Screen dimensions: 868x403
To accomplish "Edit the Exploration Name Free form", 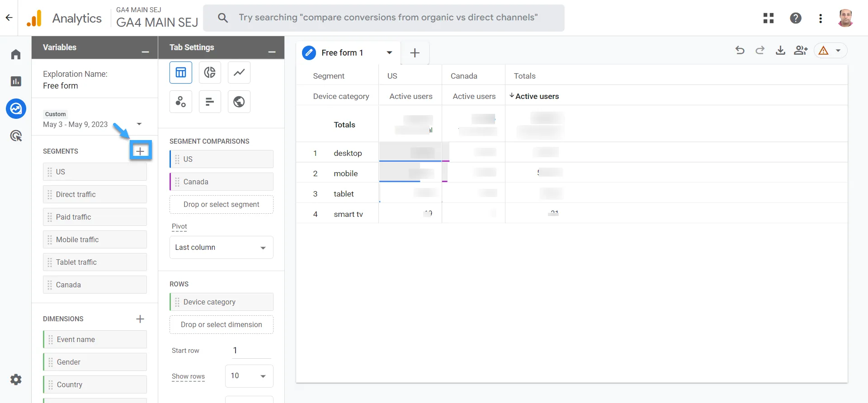I will pos(61,86).
